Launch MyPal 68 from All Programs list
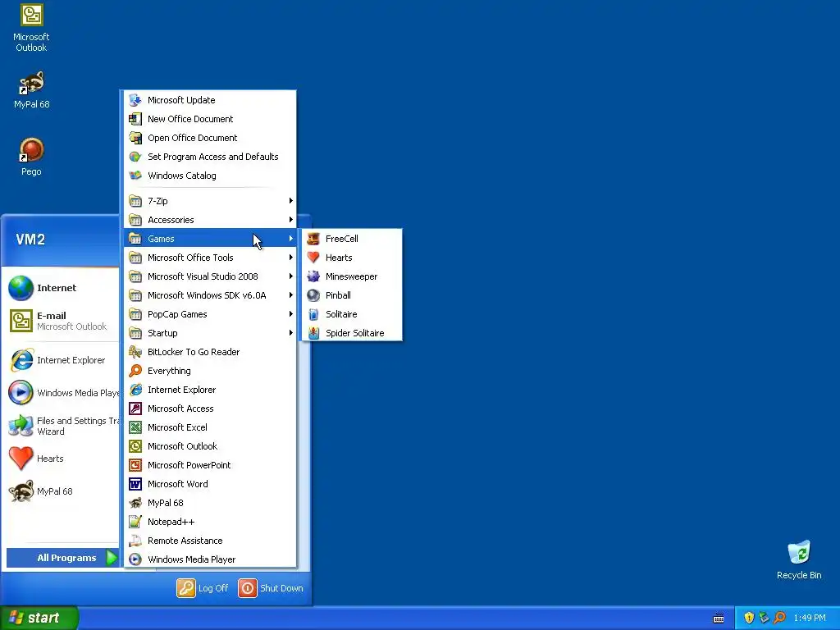840x630 pixels. [x=210, y=503]
